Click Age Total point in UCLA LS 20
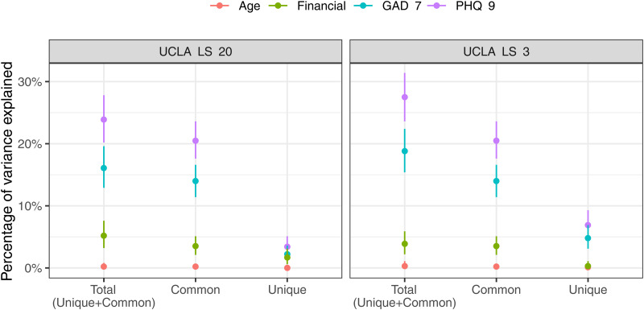The image size is (644, 310). (104, 267)
